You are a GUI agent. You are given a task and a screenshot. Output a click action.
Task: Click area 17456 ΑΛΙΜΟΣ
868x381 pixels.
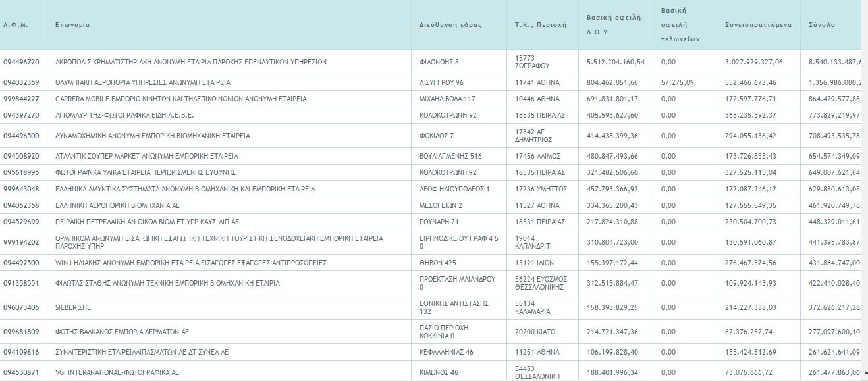pos(537,156)
